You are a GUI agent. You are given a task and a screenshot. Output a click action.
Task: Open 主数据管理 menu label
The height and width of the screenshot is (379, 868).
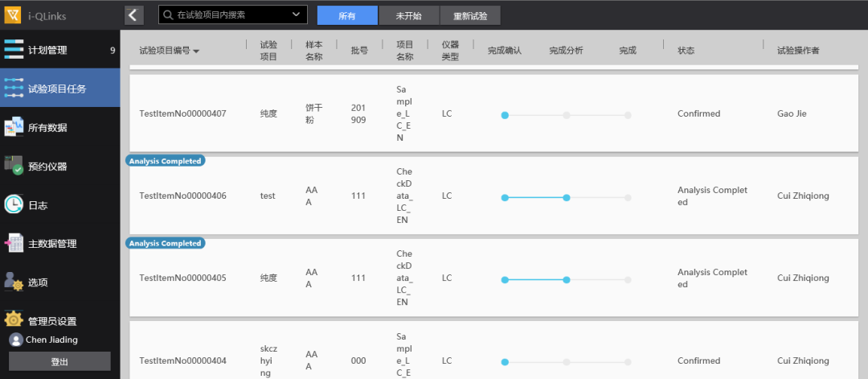tap(52, 244)
